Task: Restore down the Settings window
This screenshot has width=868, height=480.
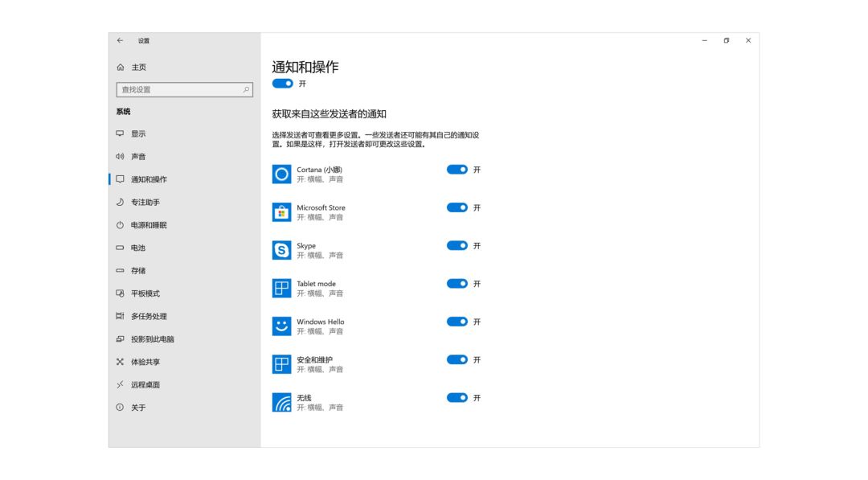Action: tap(727, 40)
